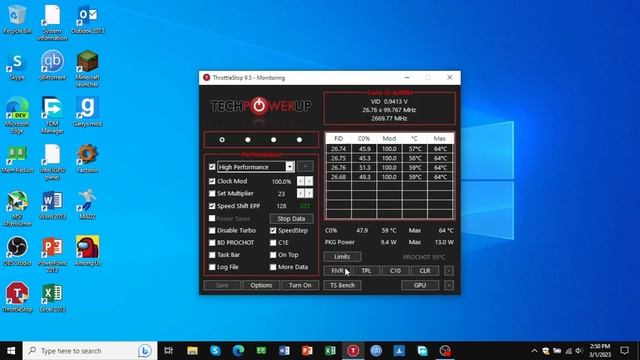The width and height of the screenshot is (640, 360).
Task: Click the GPU button
Action: (x=420, y=285)
